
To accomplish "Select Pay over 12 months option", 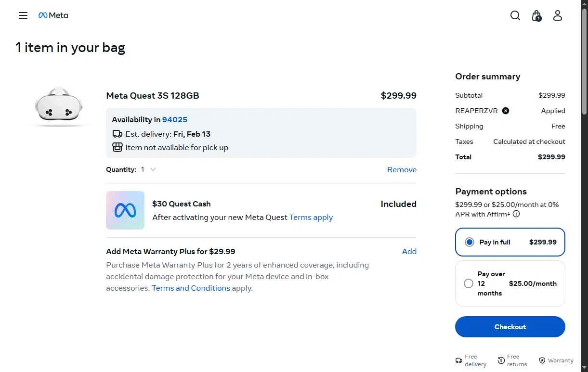I will [x=510, y=283].
